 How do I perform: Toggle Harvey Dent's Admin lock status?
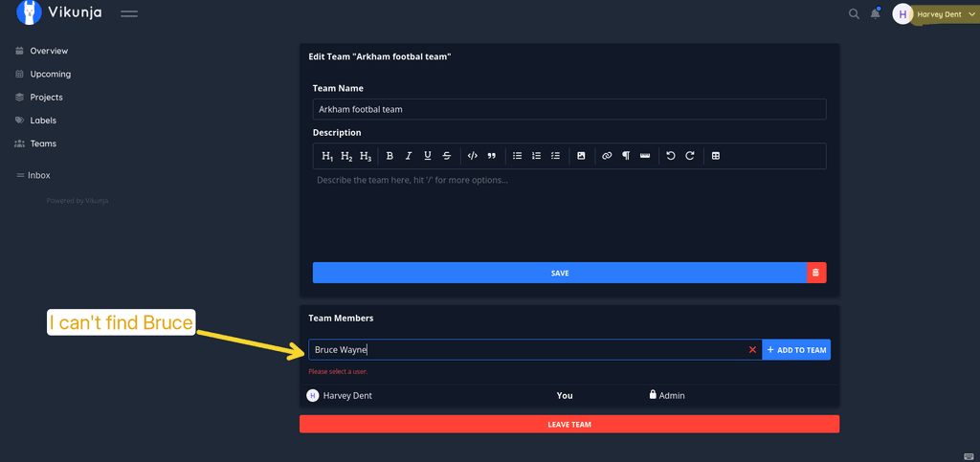click(x=667, y=395)
